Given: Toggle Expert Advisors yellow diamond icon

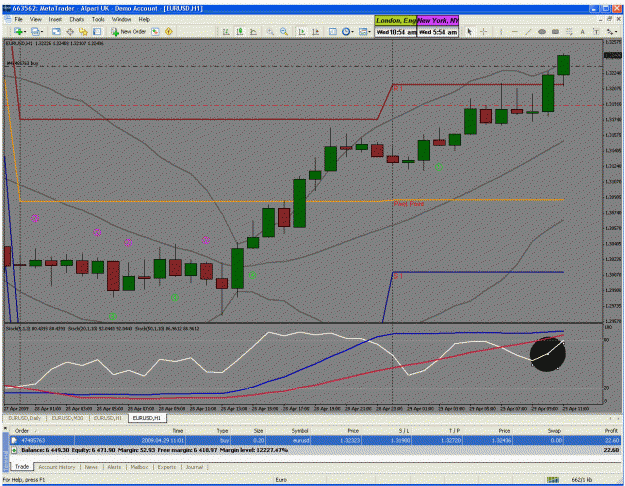Looking at the screenshot, I should pyautogui.click(x=169, y=31).
